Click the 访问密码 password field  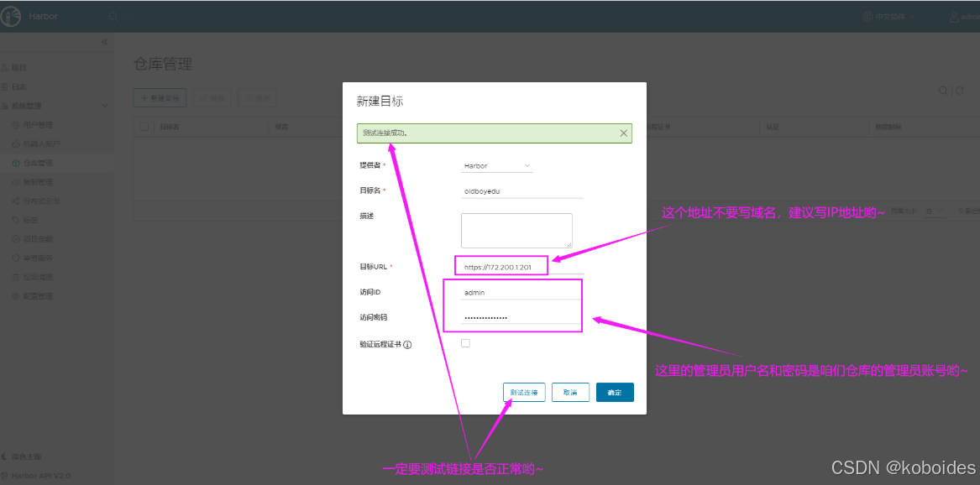pos(521,318)
